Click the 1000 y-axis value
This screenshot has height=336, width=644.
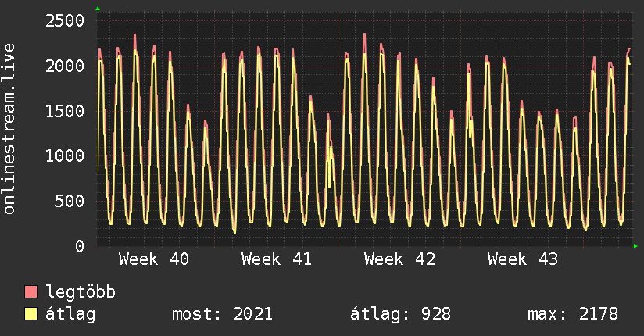(65, 155)
